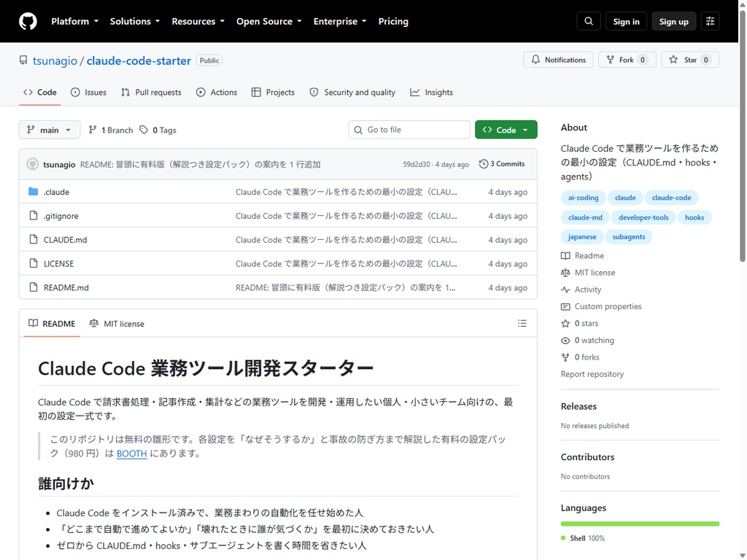The width and height of the screenshot is (747, 560).
Task: Click tsunagio's avatar in the commit row
Action: (32, 164)
